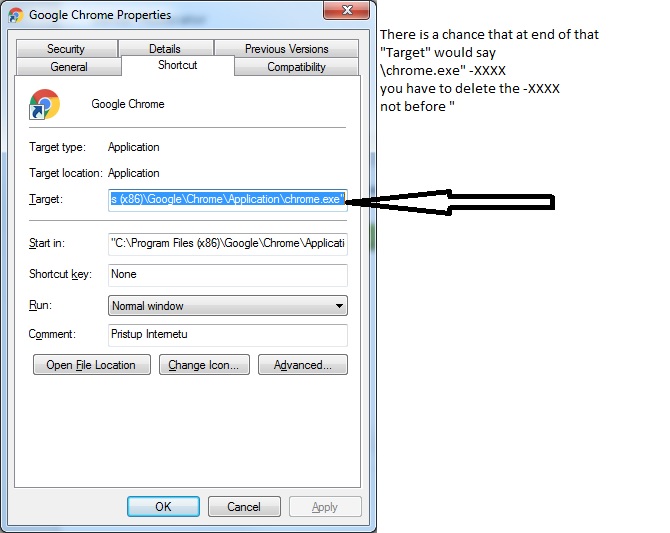Click inside the Target path field

pyautogui.click(x=228, y=200)
